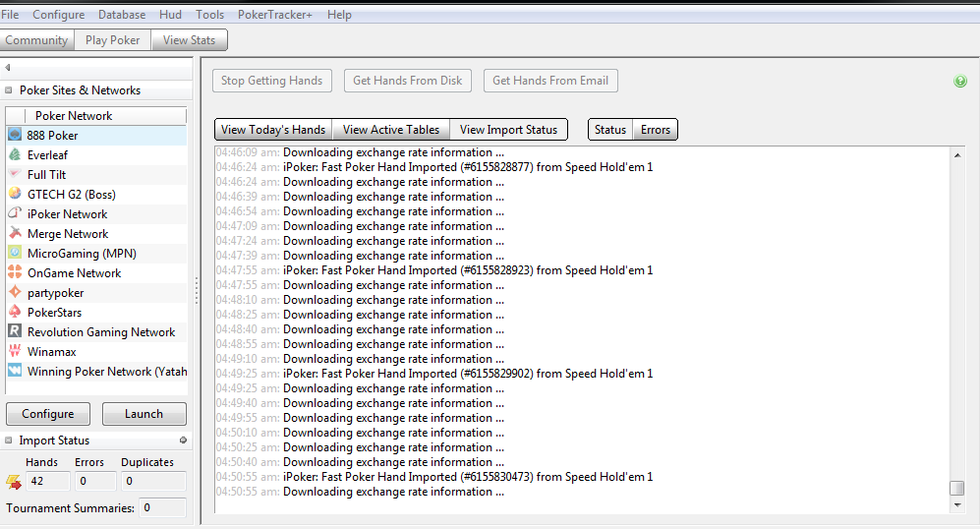Click the Revolution Gaming Network icon
Viewport: 980px width, 529px height.
click(x=15, y=332)
